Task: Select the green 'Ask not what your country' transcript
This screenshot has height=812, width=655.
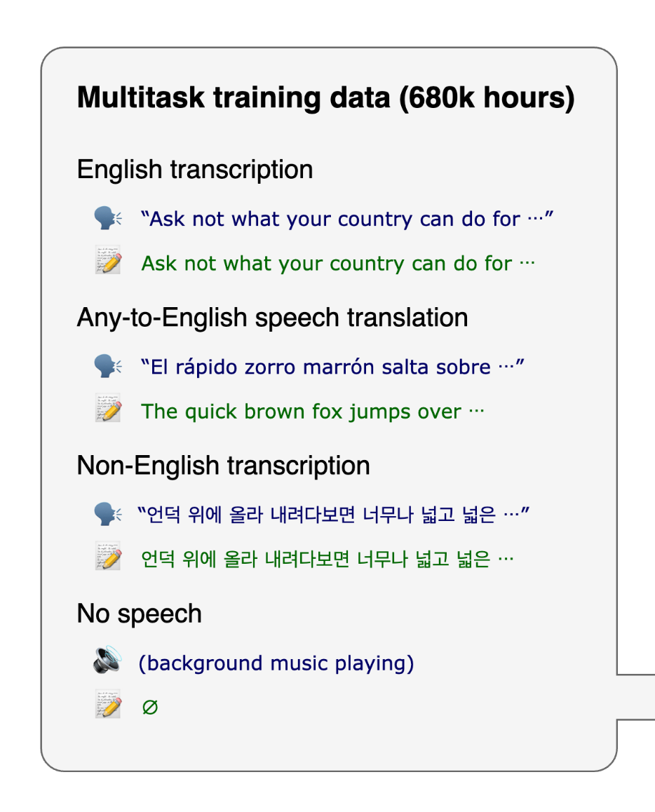Action: tap(337, 264)
